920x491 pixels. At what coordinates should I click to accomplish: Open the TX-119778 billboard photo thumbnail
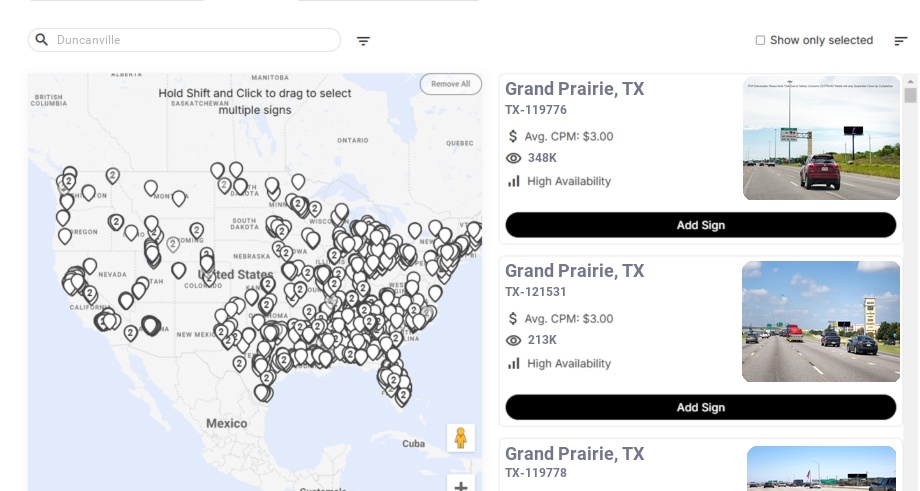pyautogui.click(x=821, y=469)
